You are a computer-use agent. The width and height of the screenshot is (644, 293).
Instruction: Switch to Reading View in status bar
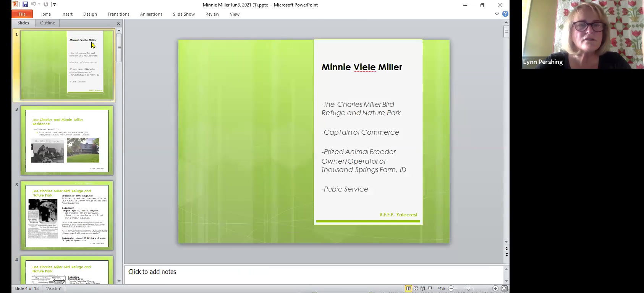pos(423,288)
